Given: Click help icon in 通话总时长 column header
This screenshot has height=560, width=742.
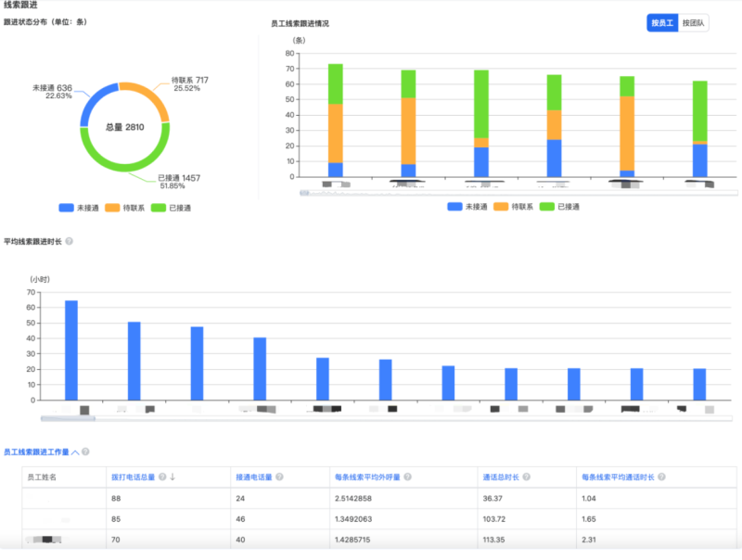Looking at the screenshot, I should [527, 477].
